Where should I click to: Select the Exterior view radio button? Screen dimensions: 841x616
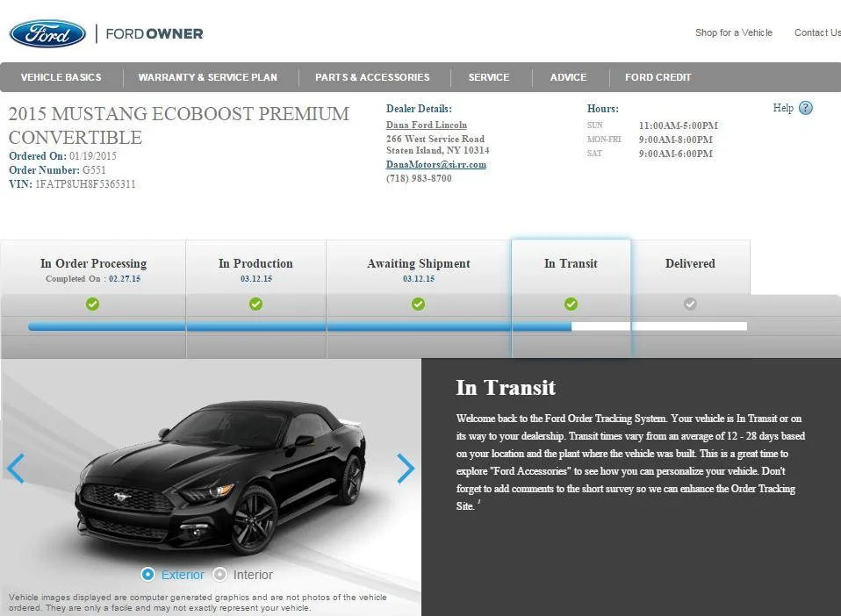point(147,574)
